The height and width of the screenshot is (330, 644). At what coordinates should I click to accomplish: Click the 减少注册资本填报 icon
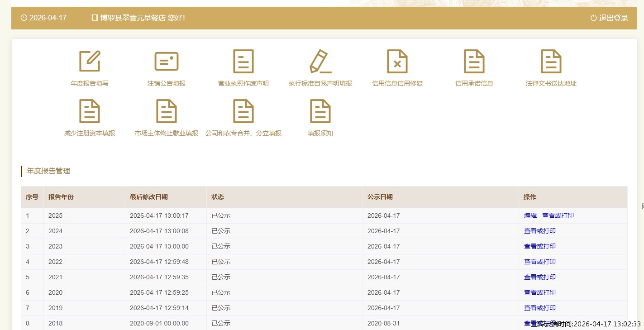(x=90, y=111)
